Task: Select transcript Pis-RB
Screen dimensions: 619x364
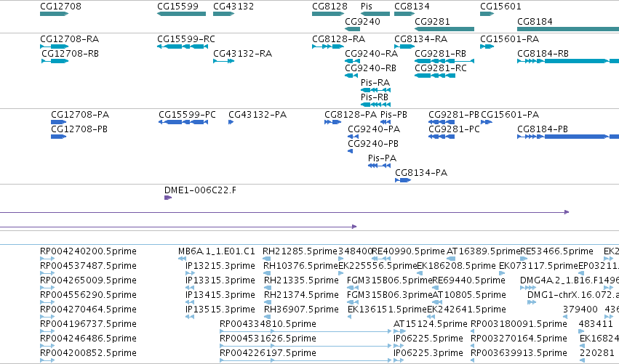Action: pyautogui.click(x=375, y=105)
